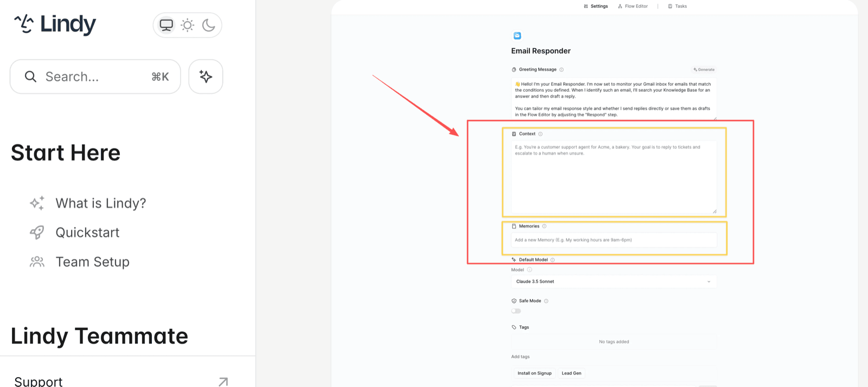
Task: Click the info icon next to Default Model
Action: point(553,260)
